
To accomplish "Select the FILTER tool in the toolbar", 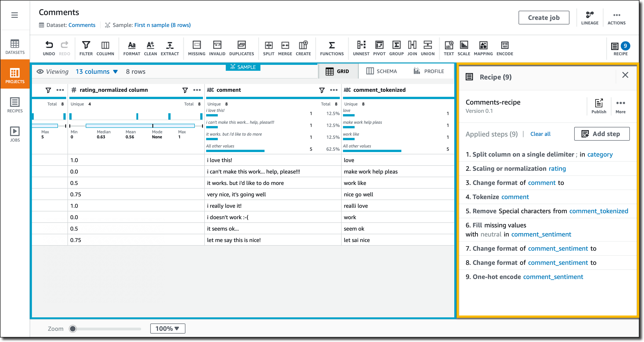I will (x=86, y=48).
